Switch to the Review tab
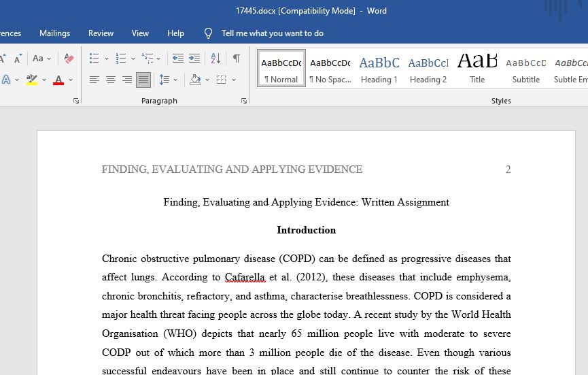The image size is (588, 375). [101, 33]
